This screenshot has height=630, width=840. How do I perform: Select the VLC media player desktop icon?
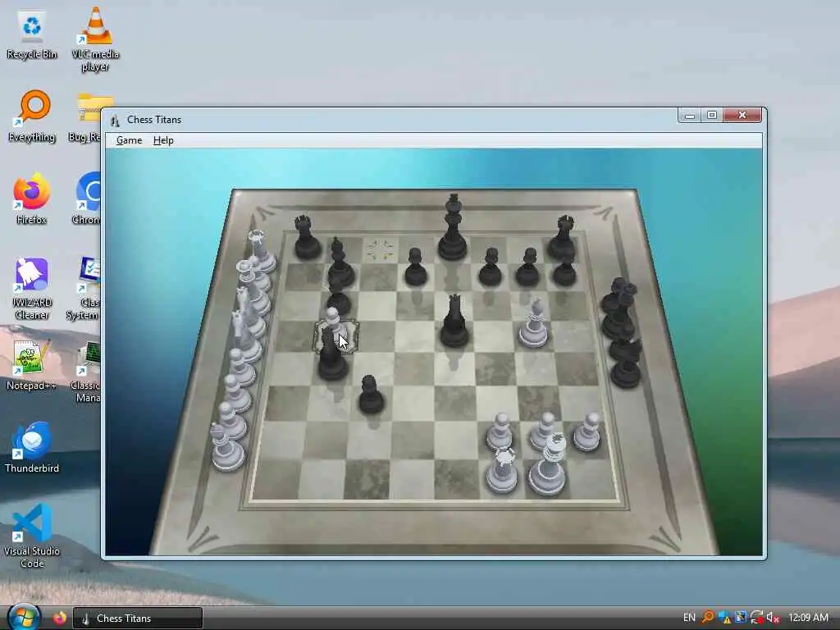point(95,39)
